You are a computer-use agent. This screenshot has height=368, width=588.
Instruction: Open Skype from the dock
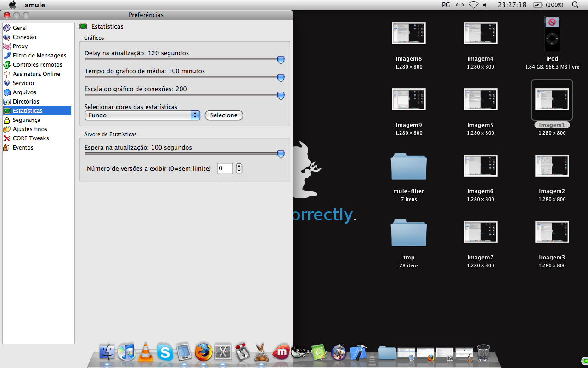pos(165,352)
